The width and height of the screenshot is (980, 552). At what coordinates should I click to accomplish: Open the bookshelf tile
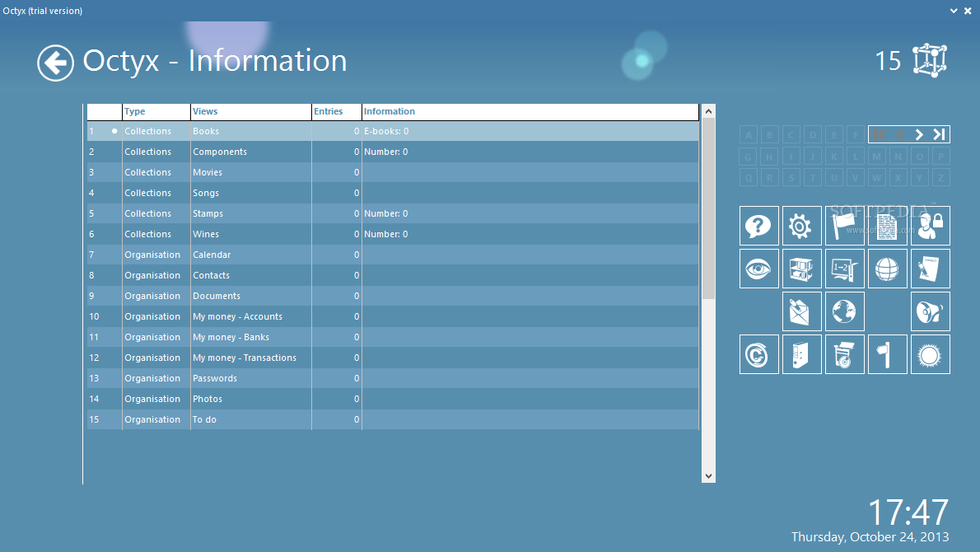tap(802, 269)
